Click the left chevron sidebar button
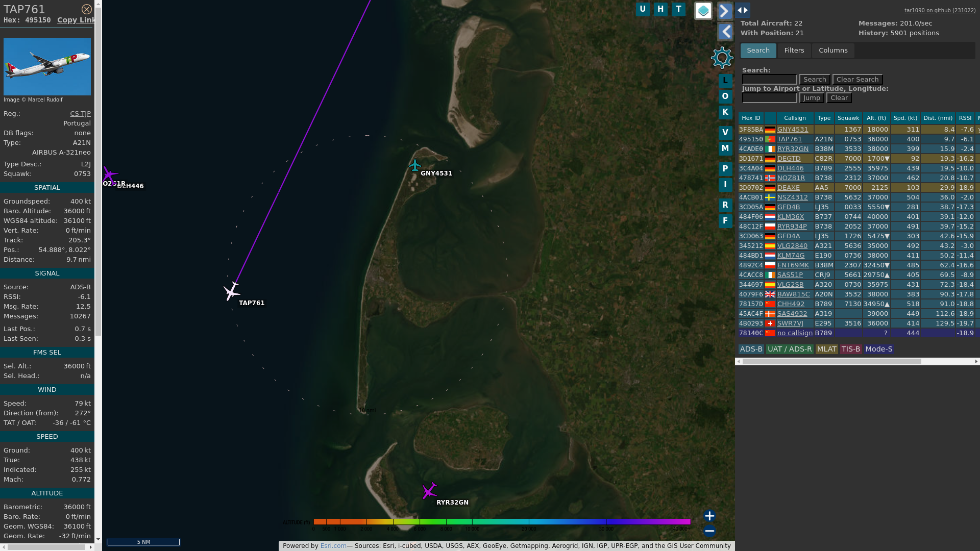This screenshot has height=551, width=980. (x=725, y=32)
